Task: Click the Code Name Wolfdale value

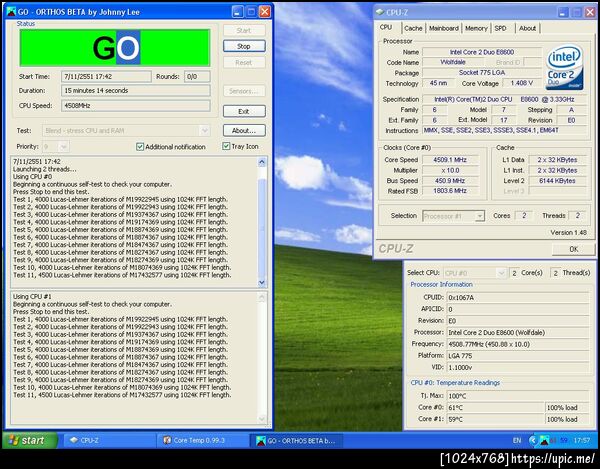Action: click(453, 62)
